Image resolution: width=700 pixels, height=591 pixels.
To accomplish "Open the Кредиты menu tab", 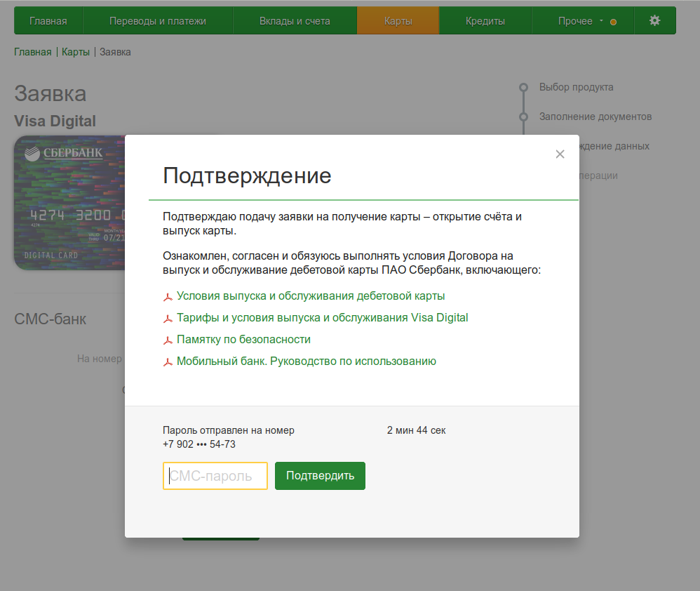I will 485,20.
